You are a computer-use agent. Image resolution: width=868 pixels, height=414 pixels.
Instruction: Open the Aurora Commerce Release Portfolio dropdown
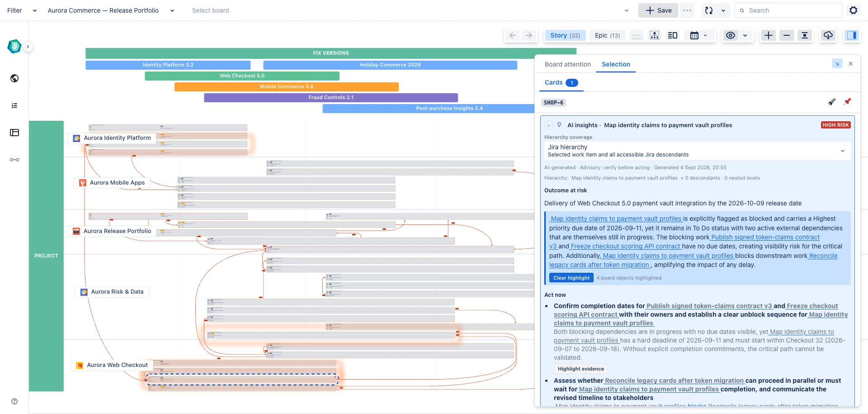pos(111,10)
